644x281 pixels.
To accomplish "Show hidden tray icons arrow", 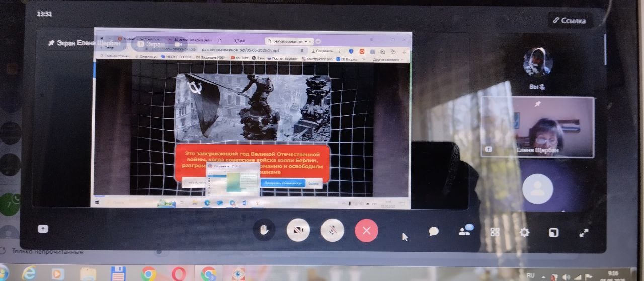I will 544,276.
